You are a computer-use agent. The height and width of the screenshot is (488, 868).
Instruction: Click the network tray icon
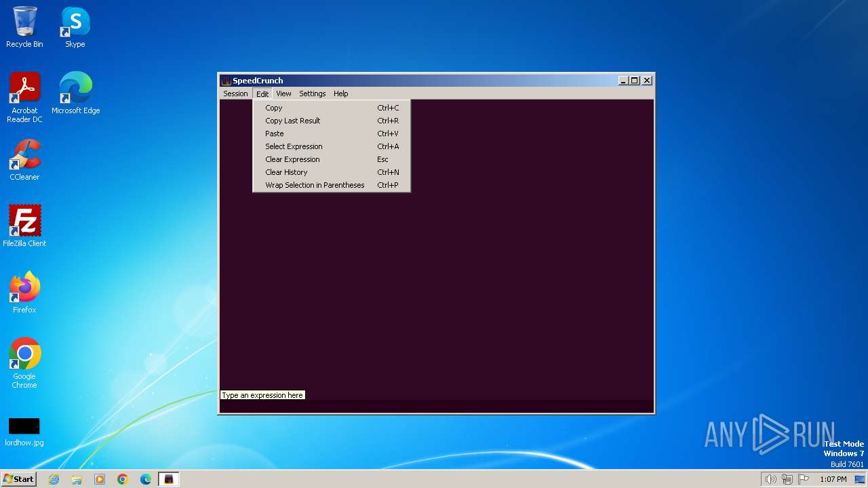787,479
